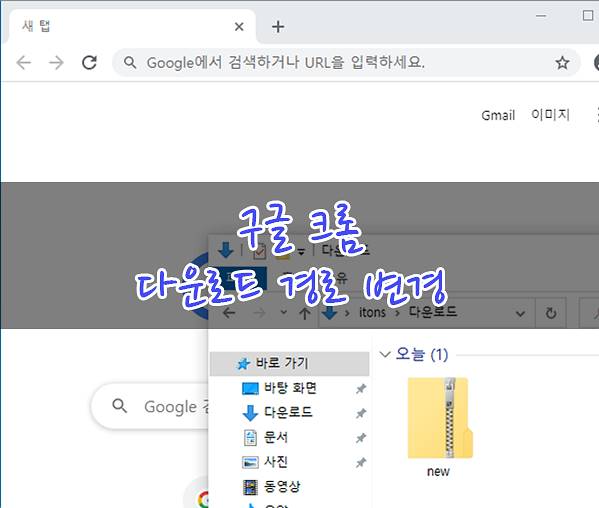Click magnifier icon in Google search box
This screenshot has width=599, height=508.
click(x=120, y=406)
